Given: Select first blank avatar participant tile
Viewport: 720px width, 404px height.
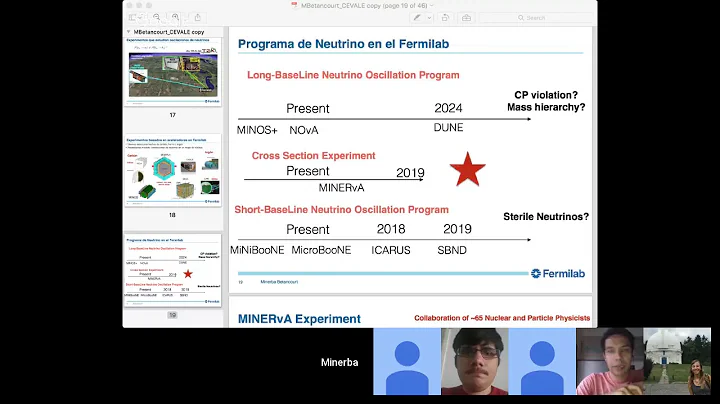Looking at the screenshot, I should coord(407,361).
